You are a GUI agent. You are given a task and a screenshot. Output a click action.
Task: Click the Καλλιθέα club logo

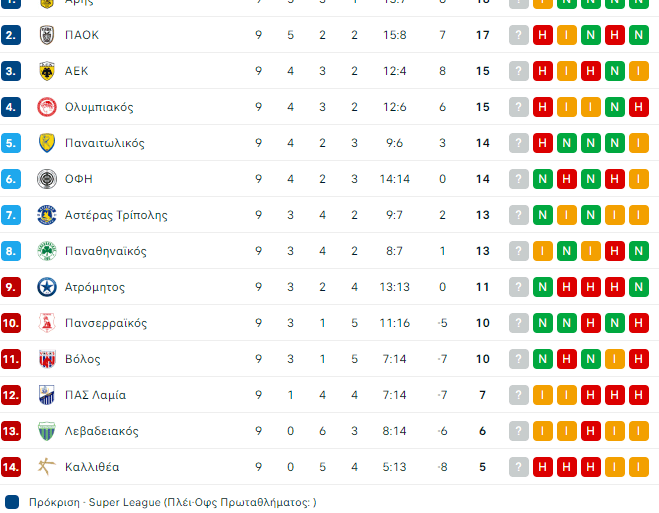[x=46, y=467]
